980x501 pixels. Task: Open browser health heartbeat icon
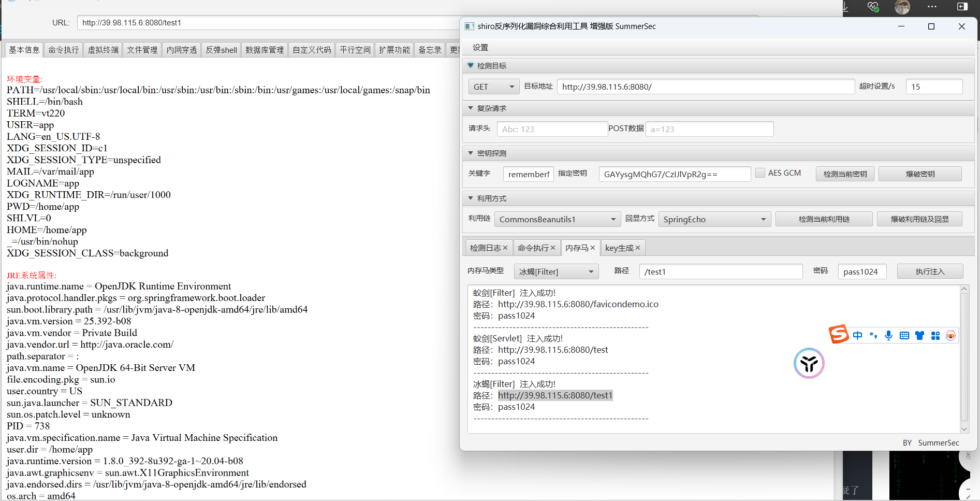point(873,6)
